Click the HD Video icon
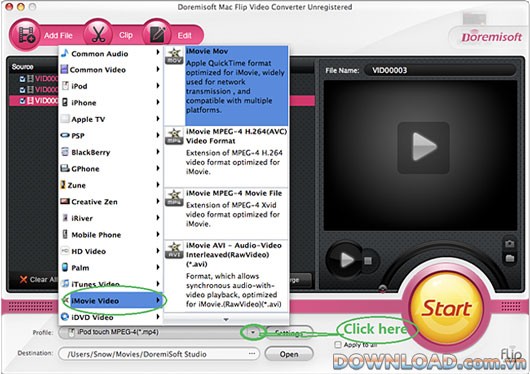 (65, 251)
